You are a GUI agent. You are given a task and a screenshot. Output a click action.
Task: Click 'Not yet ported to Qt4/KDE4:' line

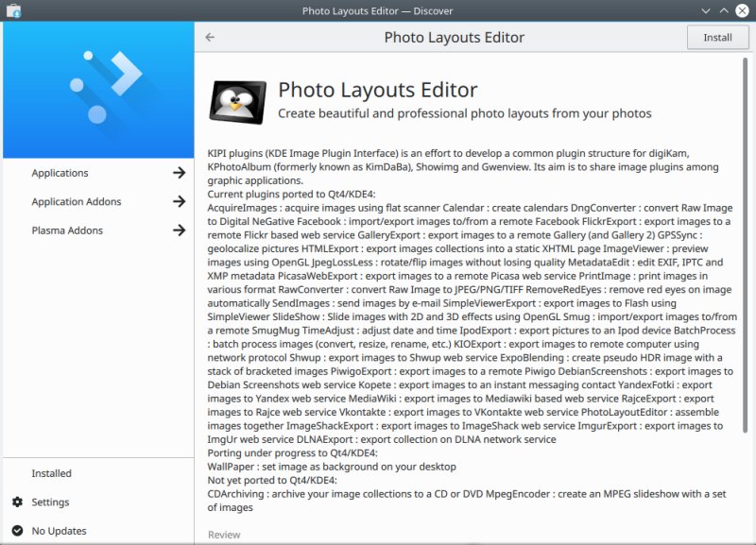point(272,481)
